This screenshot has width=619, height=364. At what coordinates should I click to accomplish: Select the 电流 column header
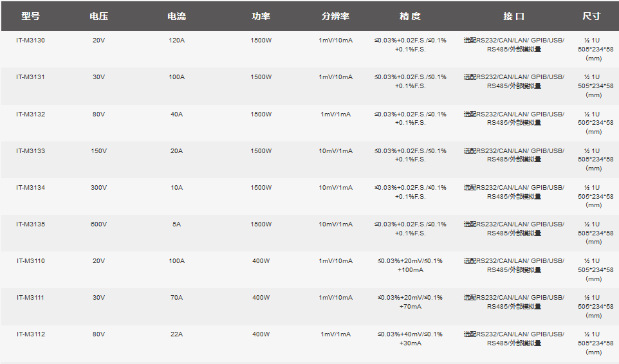pos(176,16)
